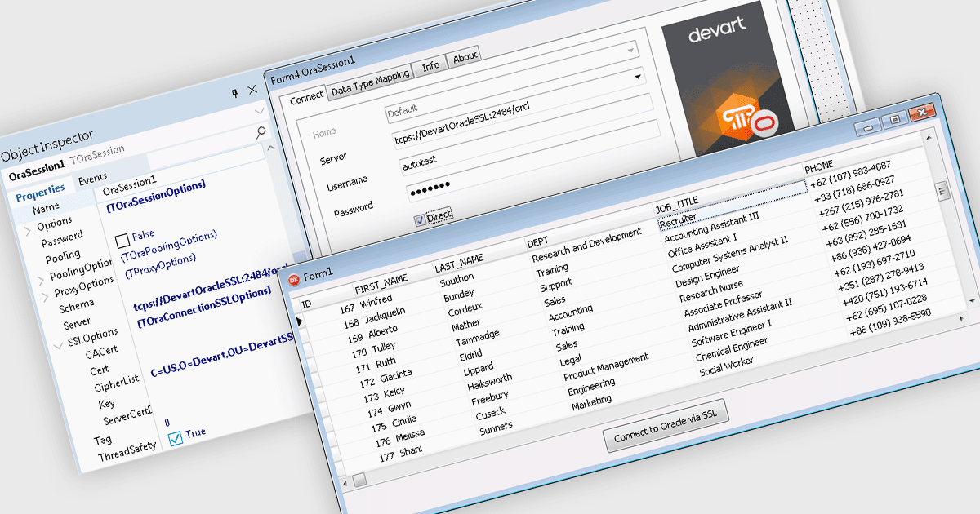The height and width of the screenshot is (514, 980).
Task: Expand the ProxyOptions property node
Action: [47, 295]
